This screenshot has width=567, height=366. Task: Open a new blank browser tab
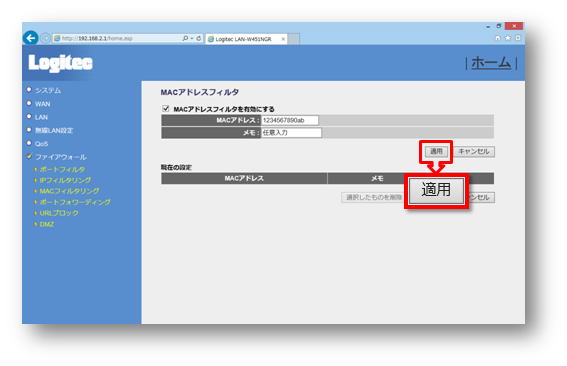tap(294, 39)
